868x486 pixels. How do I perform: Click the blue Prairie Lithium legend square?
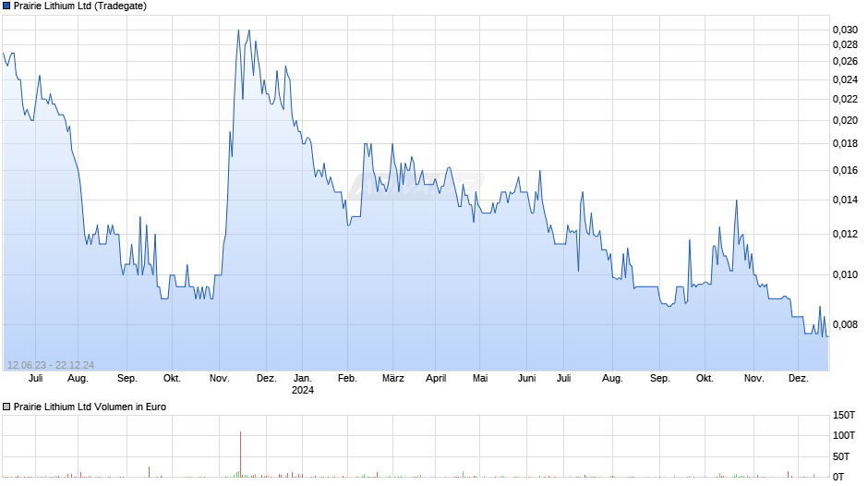coord(6,6)
